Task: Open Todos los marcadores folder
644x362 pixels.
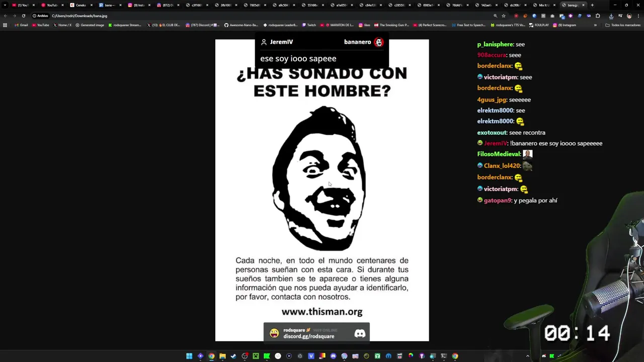Action: [623, 25]
